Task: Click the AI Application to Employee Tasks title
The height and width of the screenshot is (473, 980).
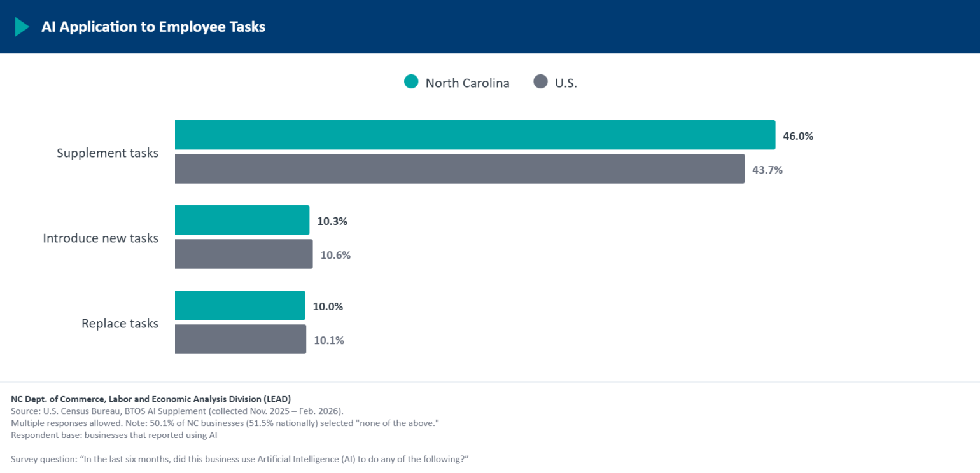Action: click(x=153, y=27)
